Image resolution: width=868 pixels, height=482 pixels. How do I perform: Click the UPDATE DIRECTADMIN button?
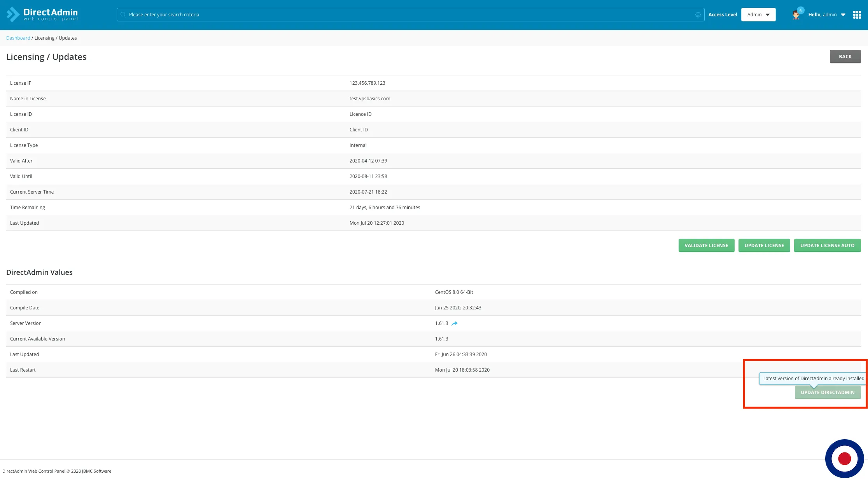click(828, 393)
